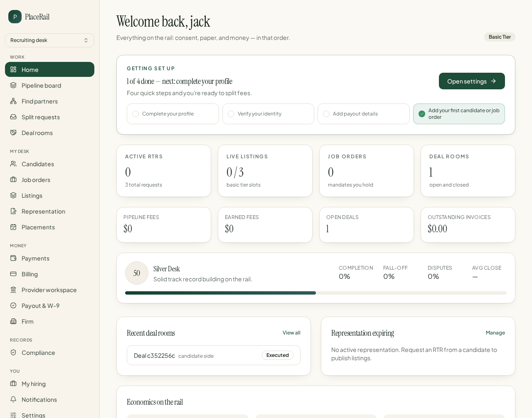Click the Open Deals card
Screen dimensions: 532x418
(367, 225)
